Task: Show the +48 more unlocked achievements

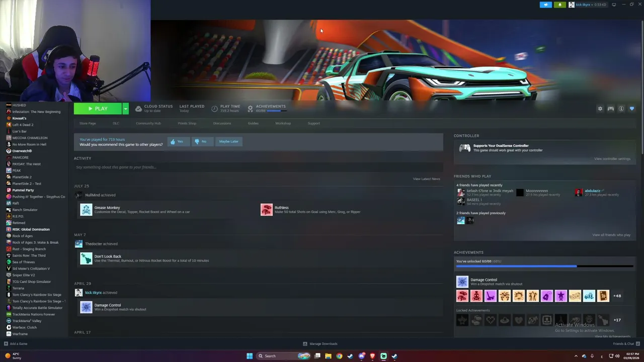Action: (x=617, y=296)
